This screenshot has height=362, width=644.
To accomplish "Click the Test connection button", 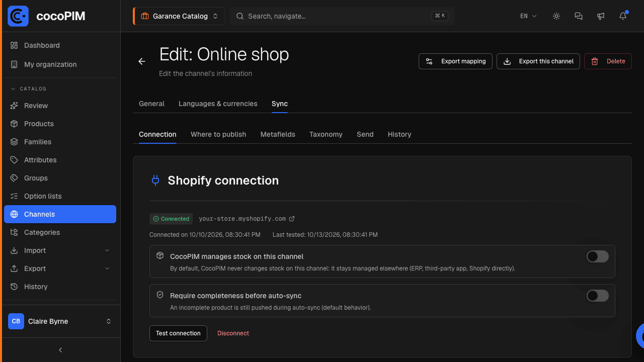I will pyautogui.click(x=178, y=333).
